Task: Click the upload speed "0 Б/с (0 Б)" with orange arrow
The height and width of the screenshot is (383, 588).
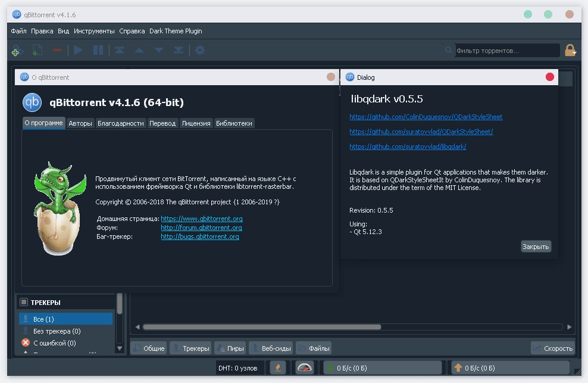Action: tap(510, 368)
